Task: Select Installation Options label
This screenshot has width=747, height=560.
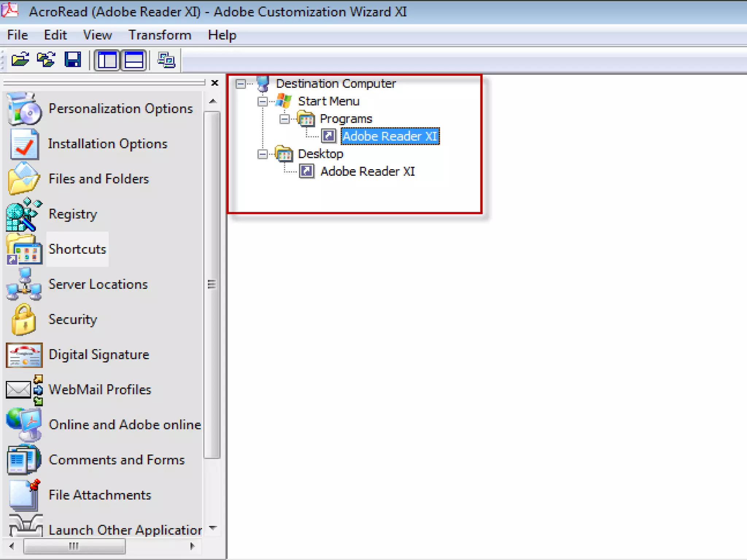Action: click(x=108, y=144)
